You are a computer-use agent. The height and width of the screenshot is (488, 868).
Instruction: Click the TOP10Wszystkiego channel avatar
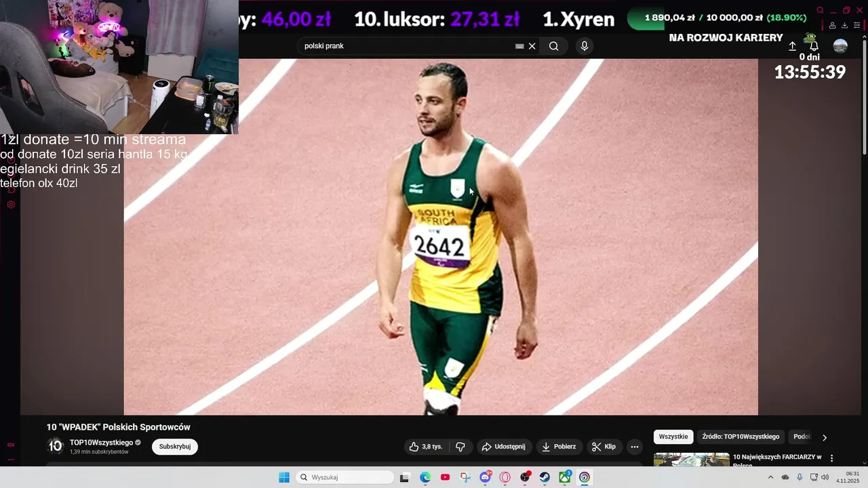pos(56,446)
